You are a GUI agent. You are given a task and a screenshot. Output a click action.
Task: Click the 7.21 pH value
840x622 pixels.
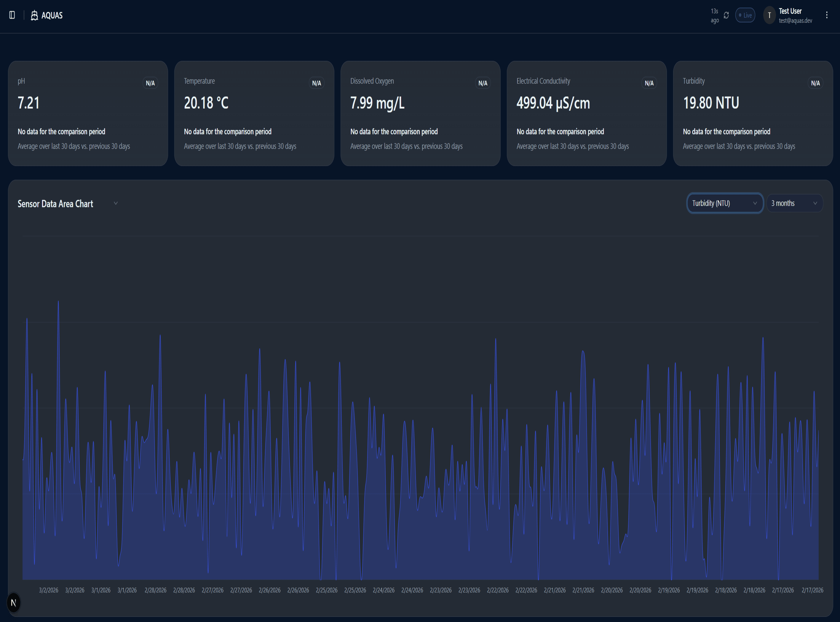[x=29, y=103]
